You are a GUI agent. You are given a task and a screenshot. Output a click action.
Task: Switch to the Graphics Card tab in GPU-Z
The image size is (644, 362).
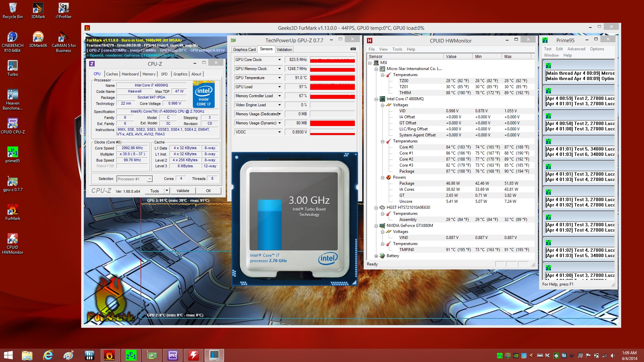(x=244, y=49)
